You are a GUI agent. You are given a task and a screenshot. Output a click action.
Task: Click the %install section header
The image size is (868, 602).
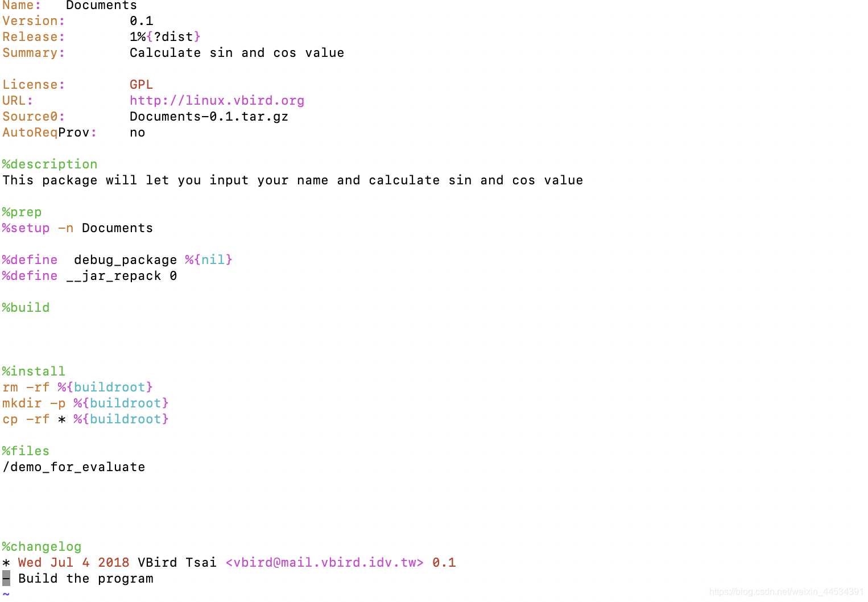tap(34, 372)
